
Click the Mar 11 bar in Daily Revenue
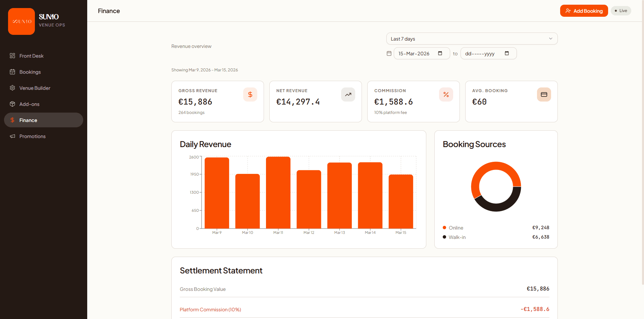click(278, 193)
